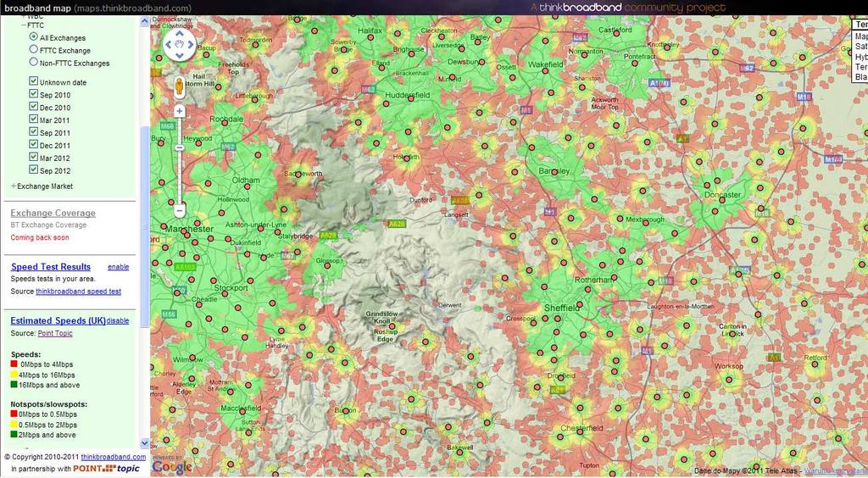This screenshot has width=868, height=478.
Task: Click the sidebar scrollbar thumb
Action: tap(145, 227)
